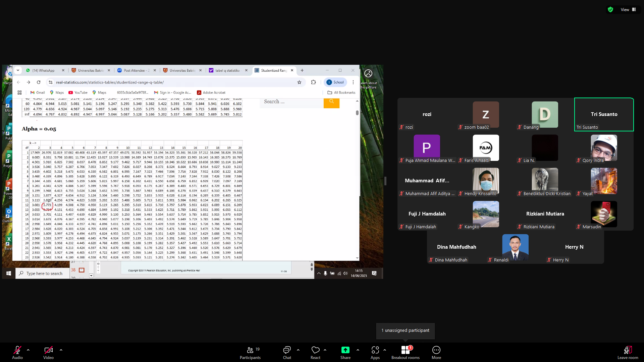Expand video options caret
The height and width of the screenshot is (362, 644).
tap(61, 350)
